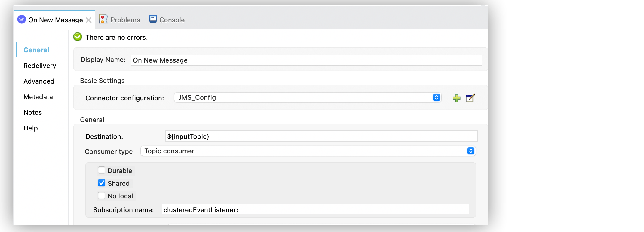Click the green no-errors checkmark icon
The height and width of the screenshot is (232, 644).
pos(78,37)
